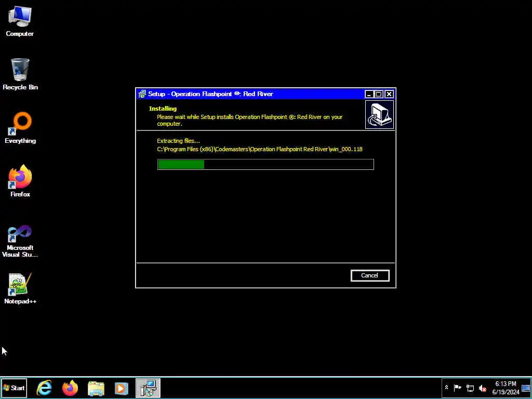Cancel the Operation Flashpoint installation
Viewport: 532px width, 399px height.
click(x=370, y=275)
